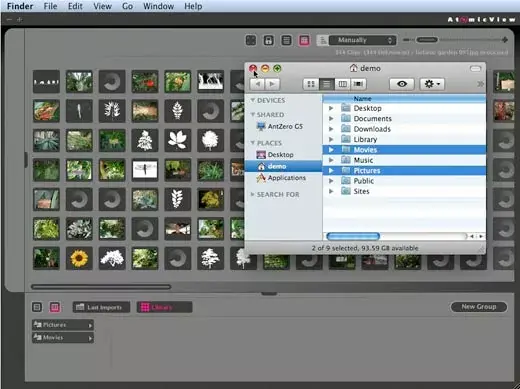
Task: Click the sort order icon beside Manually
Action: coord(322,40)
